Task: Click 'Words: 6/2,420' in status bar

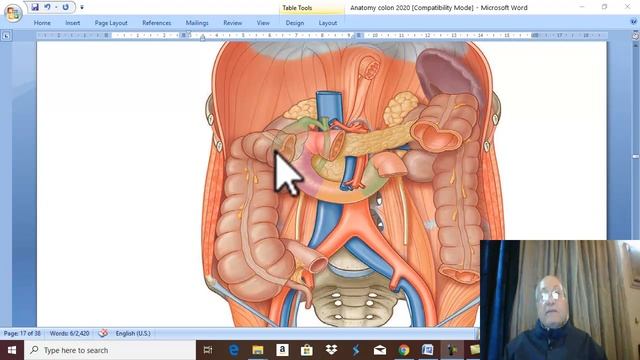Action: pos(69,333)
